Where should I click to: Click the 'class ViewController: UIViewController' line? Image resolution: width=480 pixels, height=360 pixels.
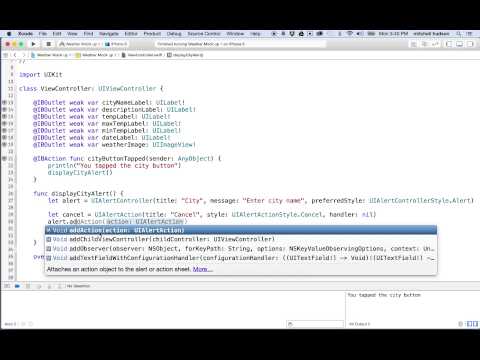(x=91, y=88)
